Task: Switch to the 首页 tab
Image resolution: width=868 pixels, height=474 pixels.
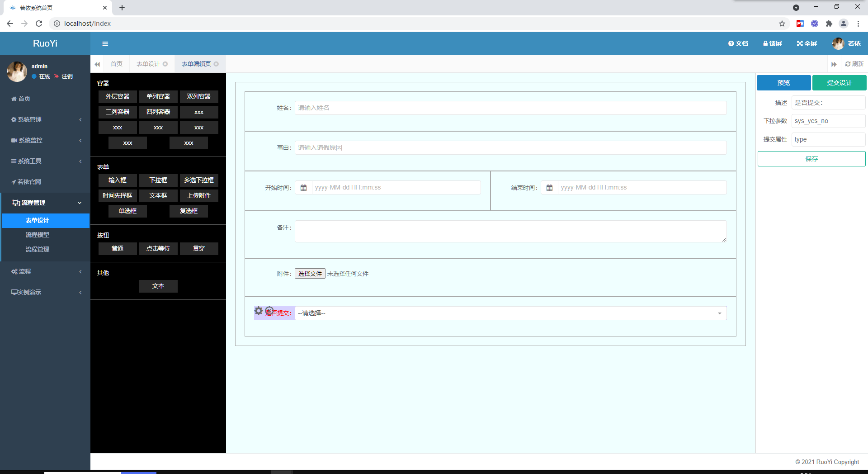Action: click(x=117, y=64)
